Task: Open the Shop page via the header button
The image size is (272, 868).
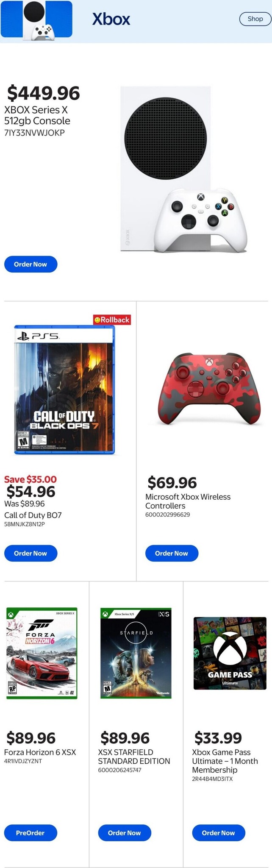Action: pos(255,19)
